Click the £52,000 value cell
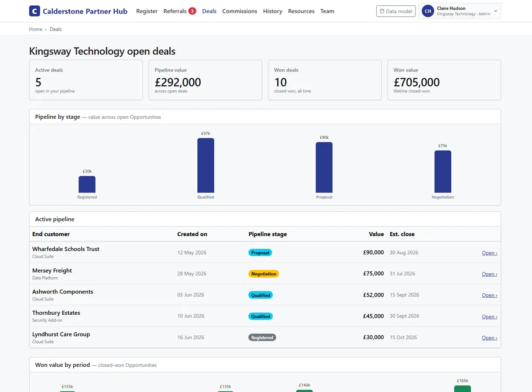532x392 pixels. 373,295
